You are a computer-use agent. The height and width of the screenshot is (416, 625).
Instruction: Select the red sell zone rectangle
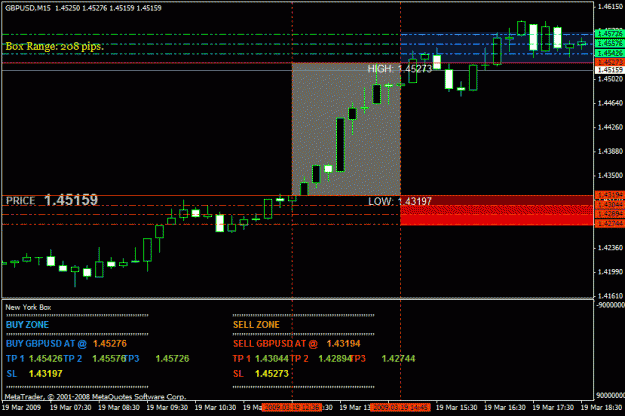(497, 210)
